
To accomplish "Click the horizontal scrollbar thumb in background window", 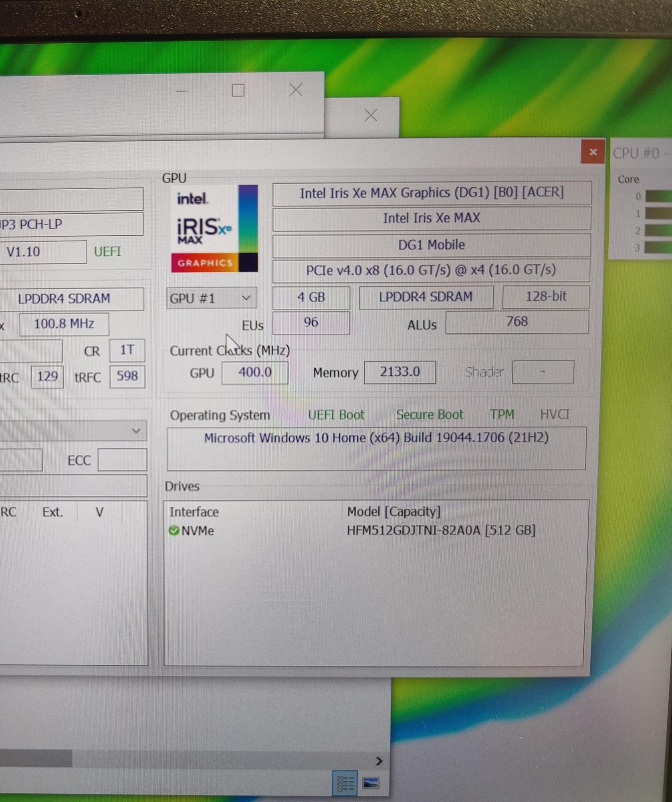I will click(x=36, y=758).
